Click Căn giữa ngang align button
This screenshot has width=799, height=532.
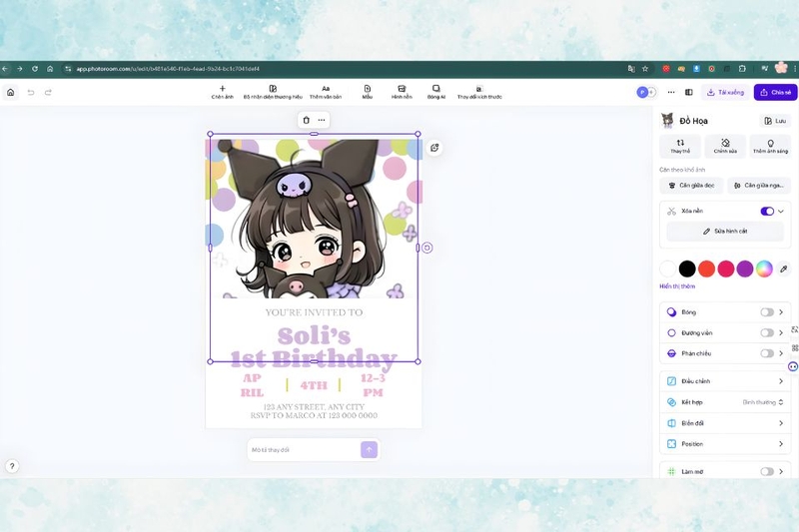pos(759,186)
